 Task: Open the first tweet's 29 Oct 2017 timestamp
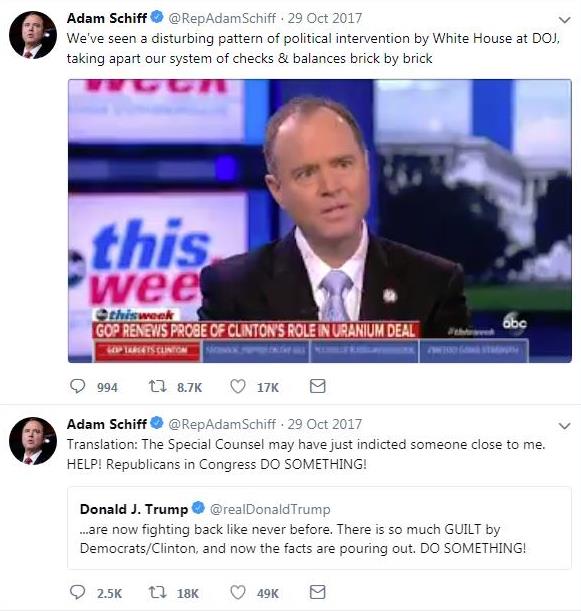pos(325,18)
